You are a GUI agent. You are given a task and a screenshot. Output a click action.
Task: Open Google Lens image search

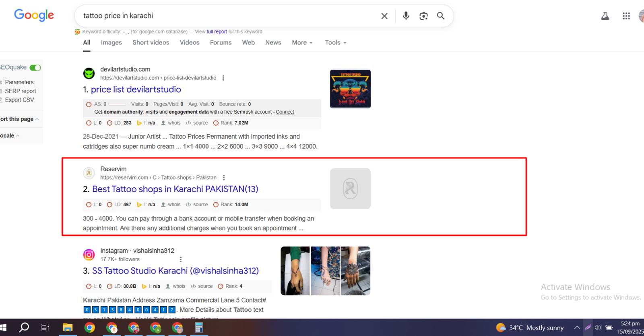tap(423, 16)
